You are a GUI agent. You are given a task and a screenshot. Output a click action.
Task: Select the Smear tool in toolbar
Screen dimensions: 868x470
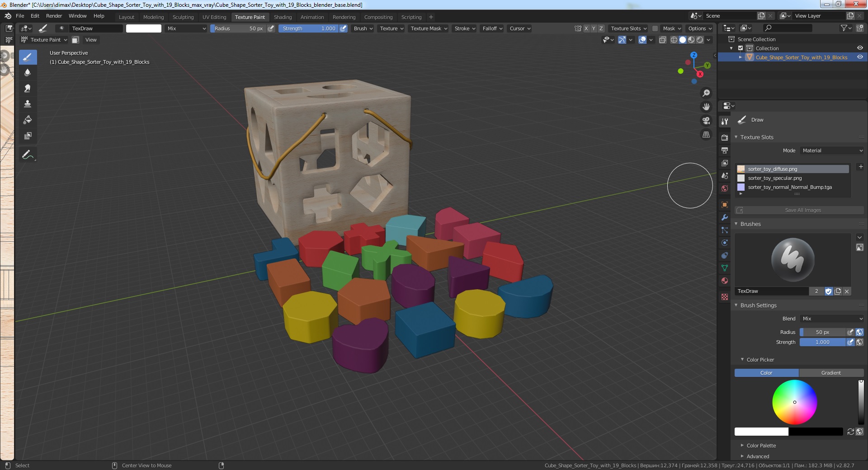[x=28, y=89]
